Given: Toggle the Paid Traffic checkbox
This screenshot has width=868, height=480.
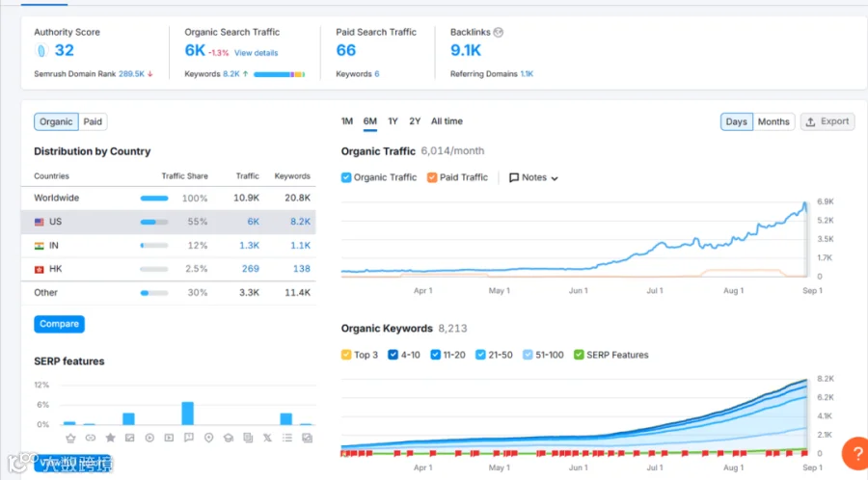Looking at the screenshot, I should pyautogui.click(x=432, y=177).
